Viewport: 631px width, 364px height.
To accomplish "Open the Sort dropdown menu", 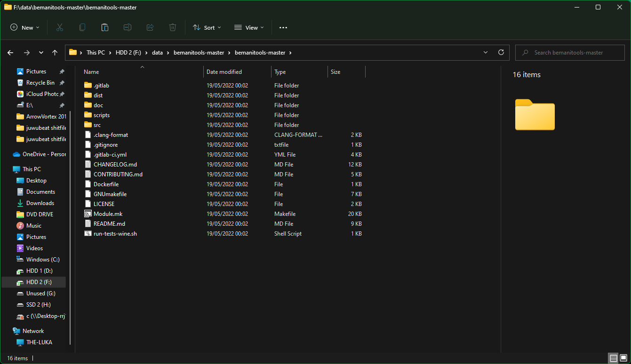I will point(207,28).
